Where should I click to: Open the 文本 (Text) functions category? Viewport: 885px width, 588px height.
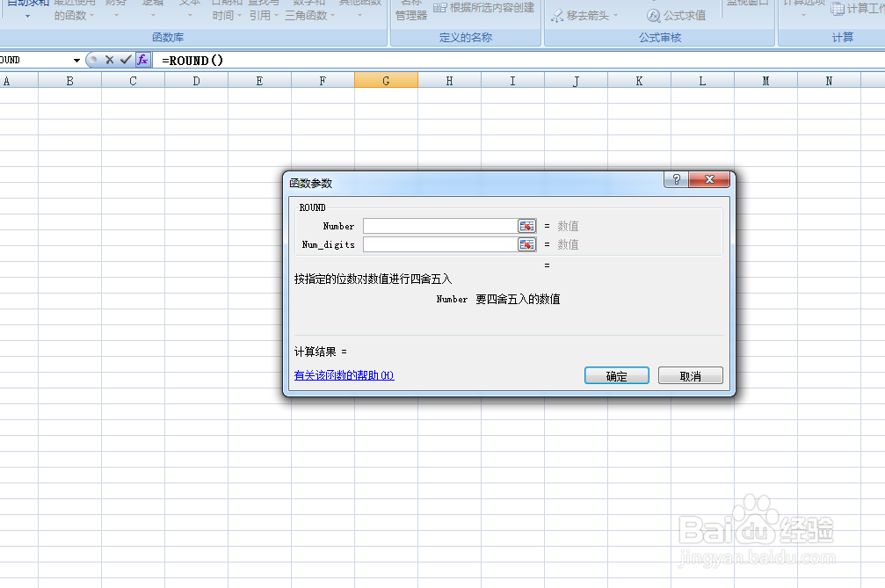click(x=189, y=9)
